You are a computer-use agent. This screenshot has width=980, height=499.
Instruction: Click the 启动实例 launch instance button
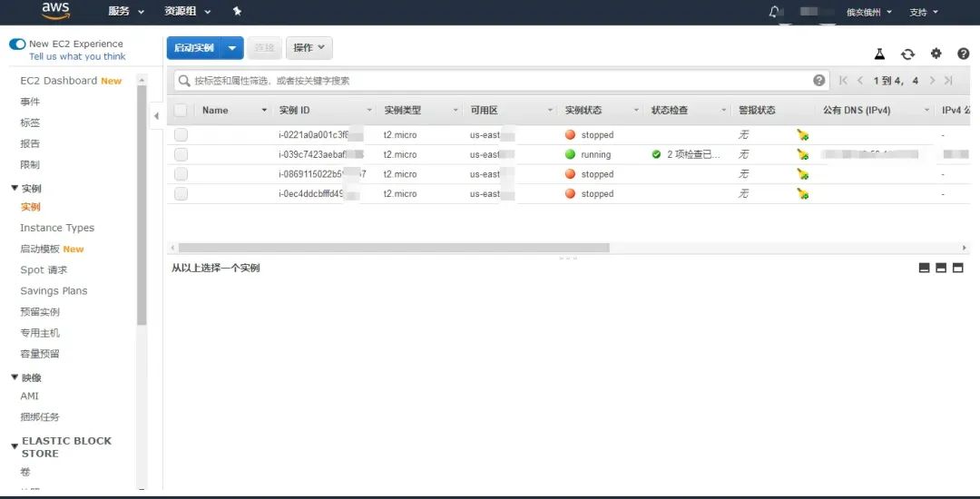[x=194, y=48]
